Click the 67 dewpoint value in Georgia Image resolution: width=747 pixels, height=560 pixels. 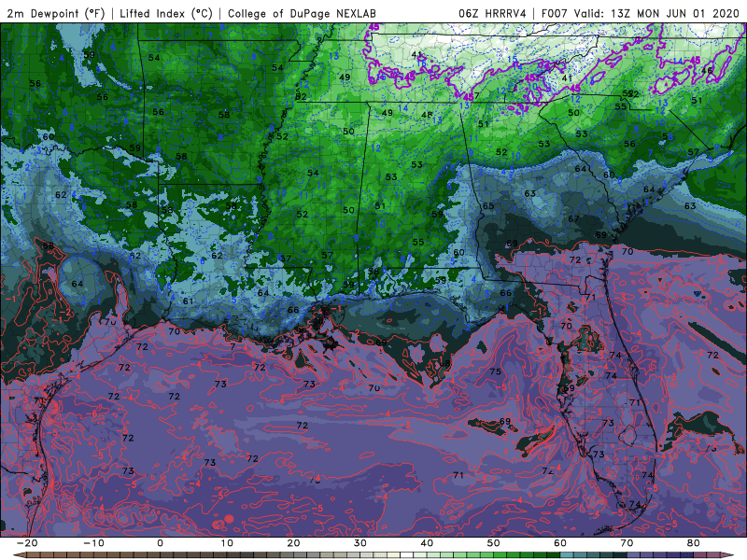coord(573,219)
